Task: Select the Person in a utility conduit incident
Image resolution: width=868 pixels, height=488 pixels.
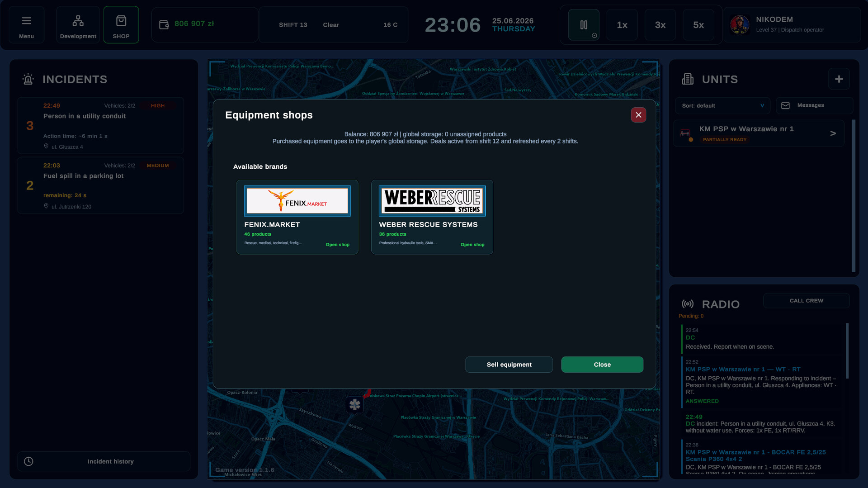Action: (100, 125)
